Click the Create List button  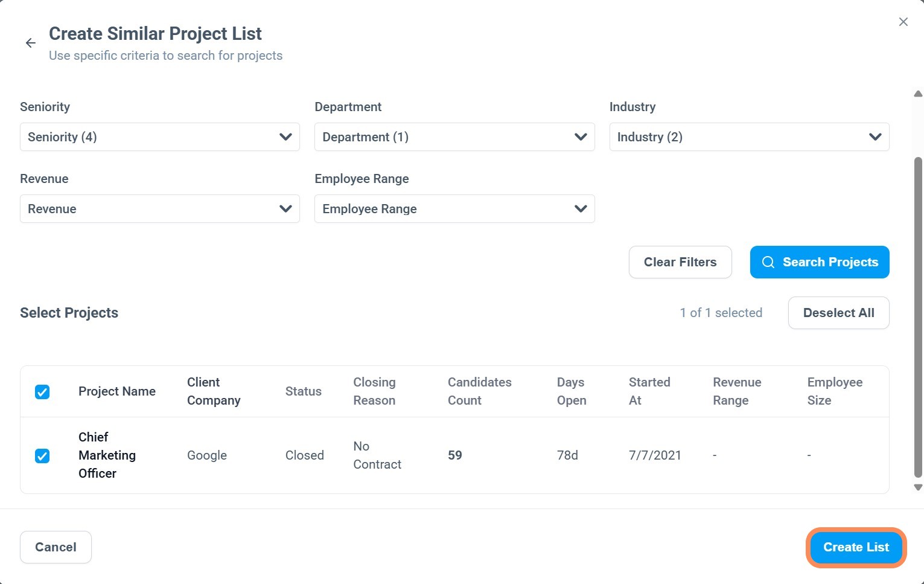(856, 547)
